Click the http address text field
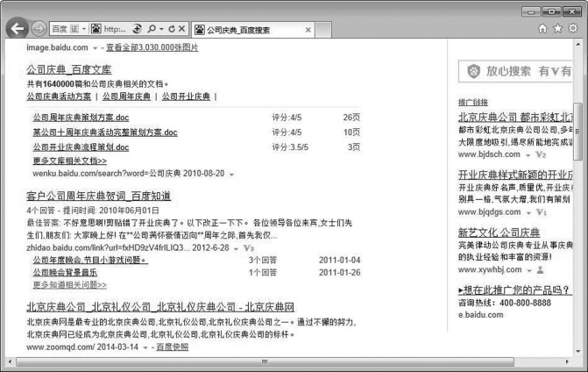The height and width of the screenshot is (372, 588). [x=115, y=29]
